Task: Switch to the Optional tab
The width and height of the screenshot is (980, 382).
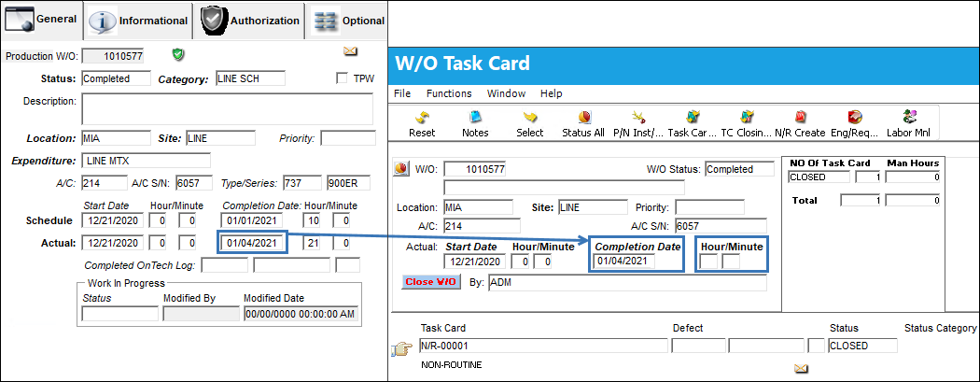Action: coord(347,21)
